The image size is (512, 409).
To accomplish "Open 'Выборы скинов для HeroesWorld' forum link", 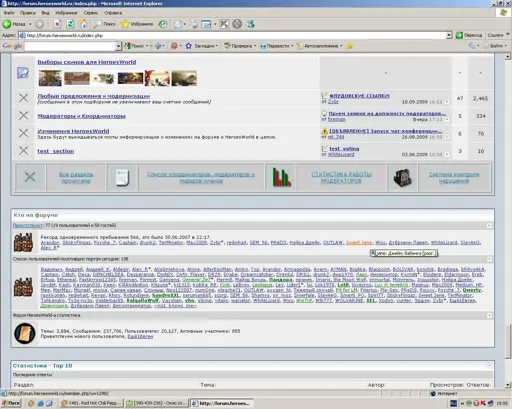I will click(x=87, y=62).
